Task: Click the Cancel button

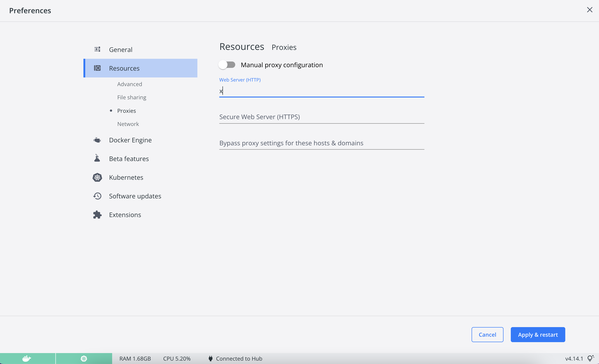Action: pyautogui.click(x=487, y=334)
